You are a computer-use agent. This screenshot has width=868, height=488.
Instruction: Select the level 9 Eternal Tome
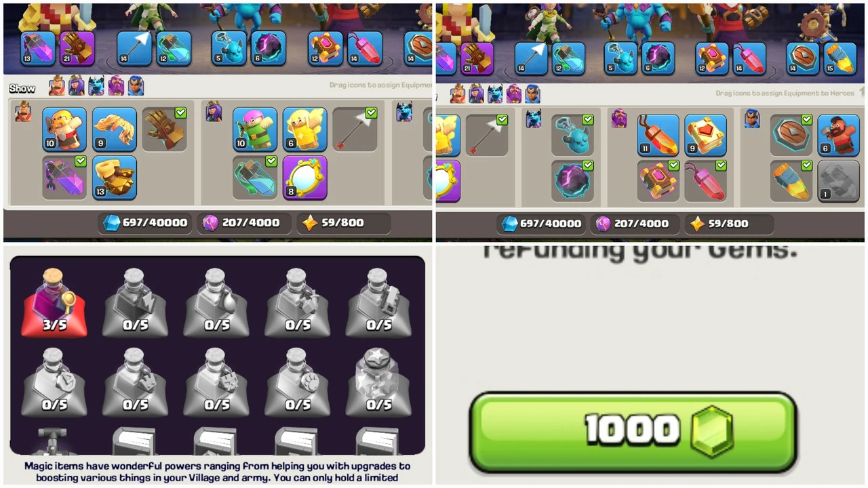705,135
